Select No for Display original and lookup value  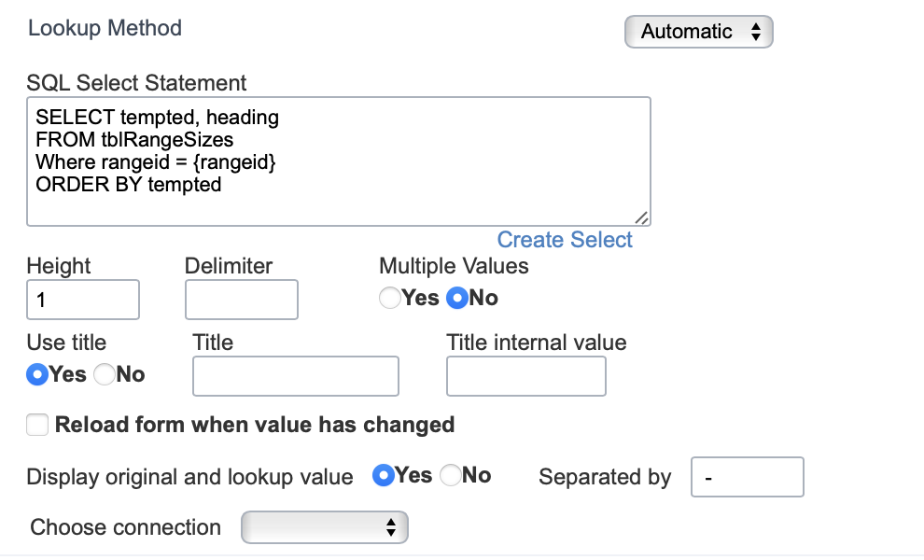tap(450, 475)
